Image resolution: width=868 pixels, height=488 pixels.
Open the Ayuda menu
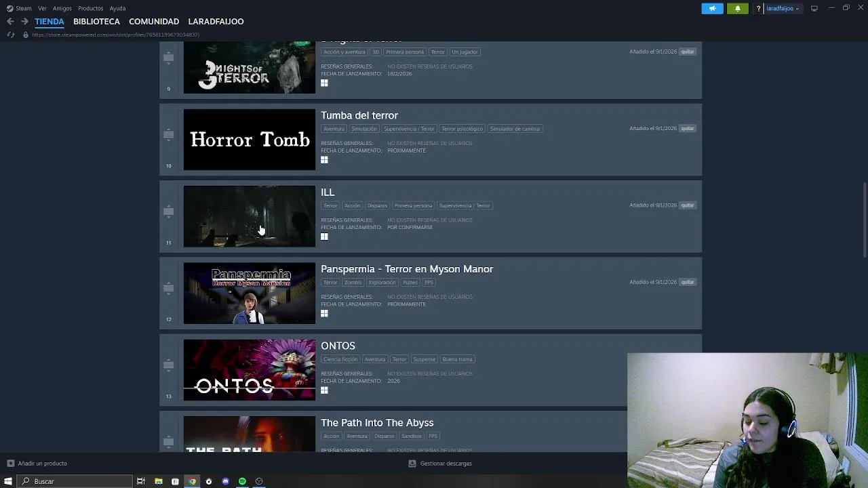[x=117, y=8]
